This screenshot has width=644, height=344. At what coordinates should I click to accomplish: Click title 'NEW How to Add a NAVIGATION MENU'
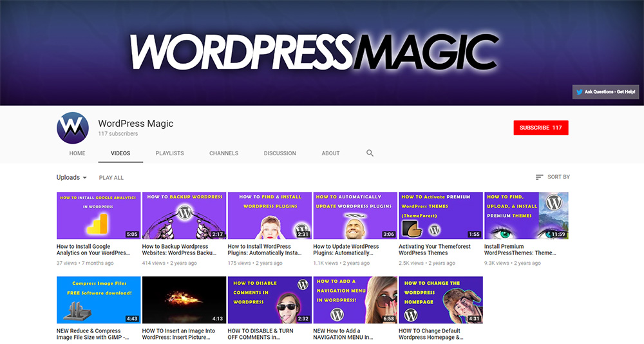coord(343,334)
